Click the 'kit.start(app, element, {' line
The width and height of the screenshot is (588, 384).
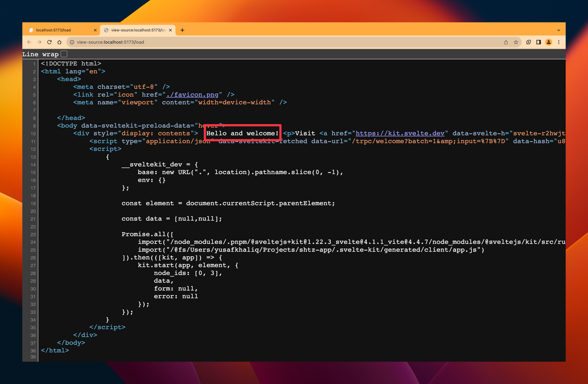pos(188,265)
